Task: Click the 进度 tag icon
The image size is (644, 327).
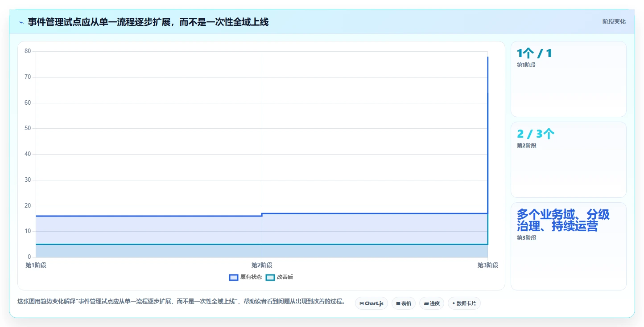Action: coord(426,303)
